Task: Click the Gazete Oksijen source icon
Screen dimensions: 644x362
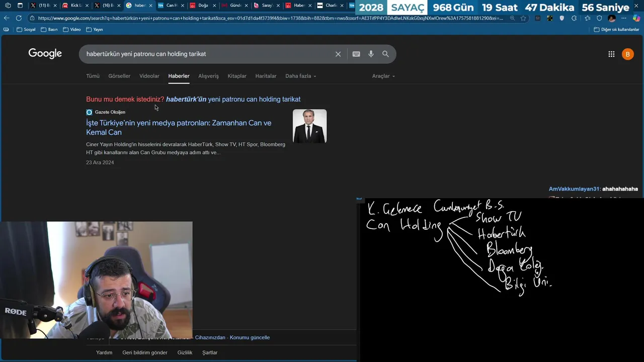Action: (x=89, y=112)
